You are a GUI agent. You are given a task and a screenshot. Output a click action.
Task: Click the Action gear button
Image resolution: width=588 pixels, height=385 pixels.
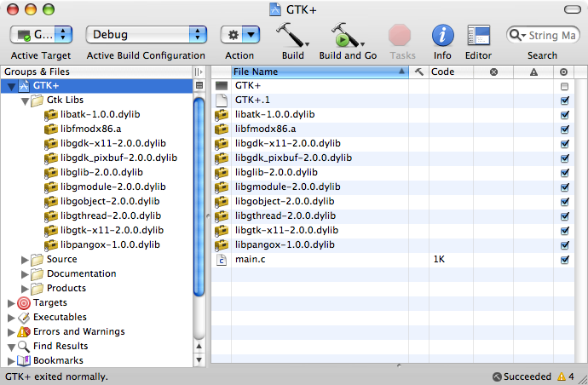239,35
